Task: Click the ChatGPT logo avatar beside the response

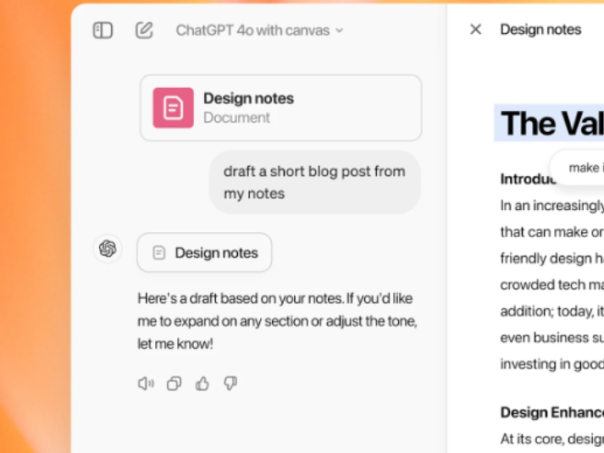Action: point(108,249)
